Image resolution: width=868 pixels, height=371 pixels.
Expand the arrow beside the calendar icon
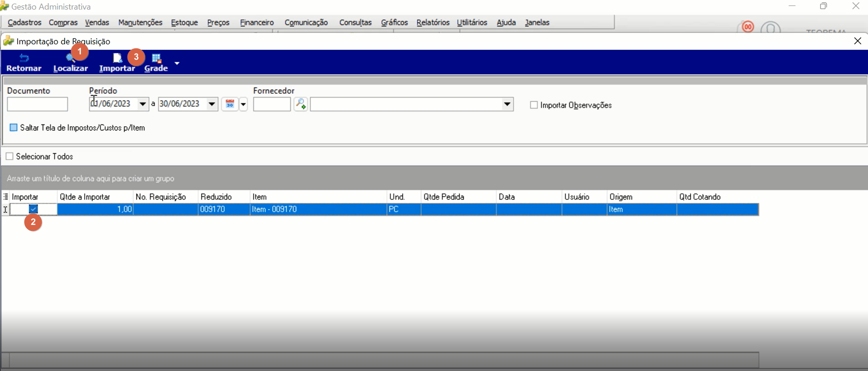click(243, 104)
